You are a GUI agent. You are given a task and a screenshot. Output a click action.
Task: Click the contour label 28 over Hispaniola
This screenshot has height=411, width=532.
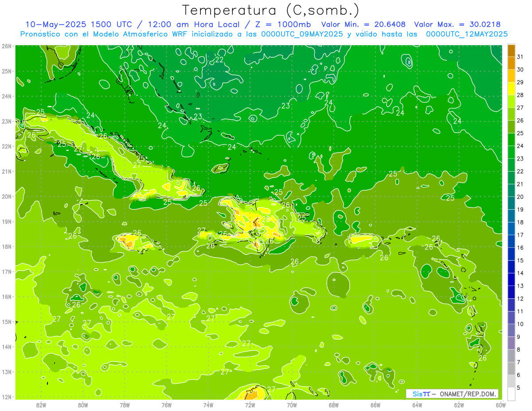[x=266, y=219]
